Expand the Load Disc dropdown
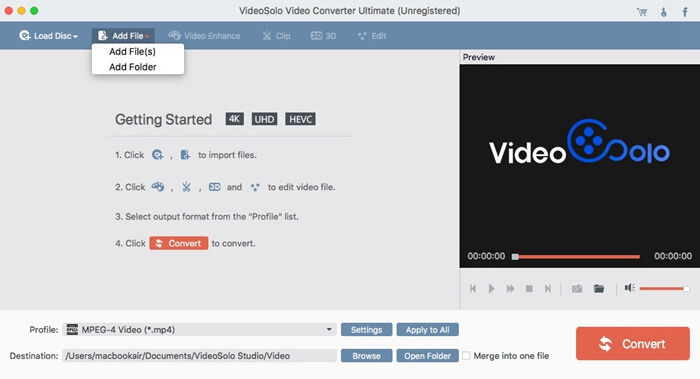The image size is (700, 379). click(48, 36)
